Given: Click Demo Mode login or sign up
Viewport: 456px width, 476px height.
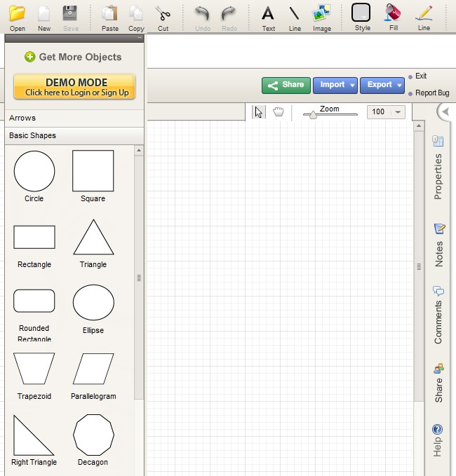Looking at the screenshot, I should point(74,87).
